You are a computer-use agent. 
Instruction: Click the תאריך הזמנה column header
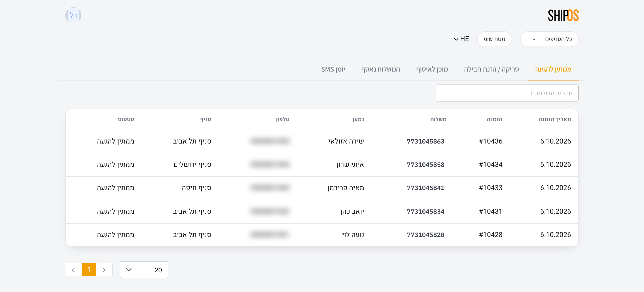click(555, 119)
